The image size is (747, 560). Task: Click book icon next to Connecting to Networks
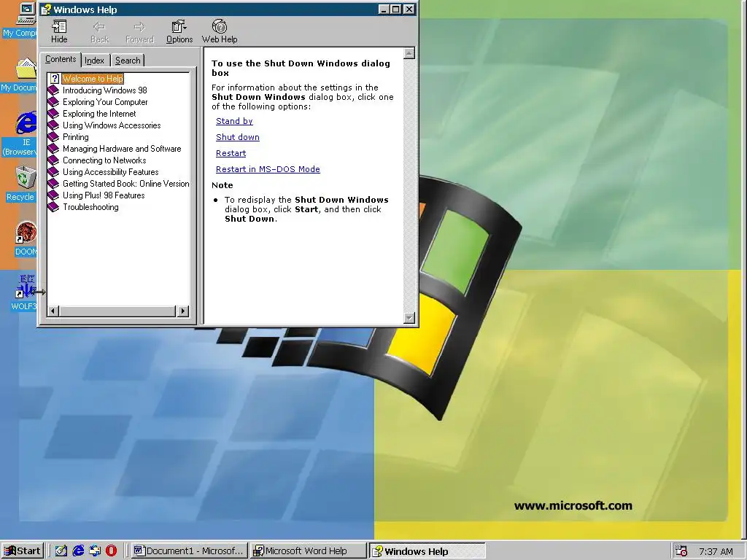tap(53, 160)
